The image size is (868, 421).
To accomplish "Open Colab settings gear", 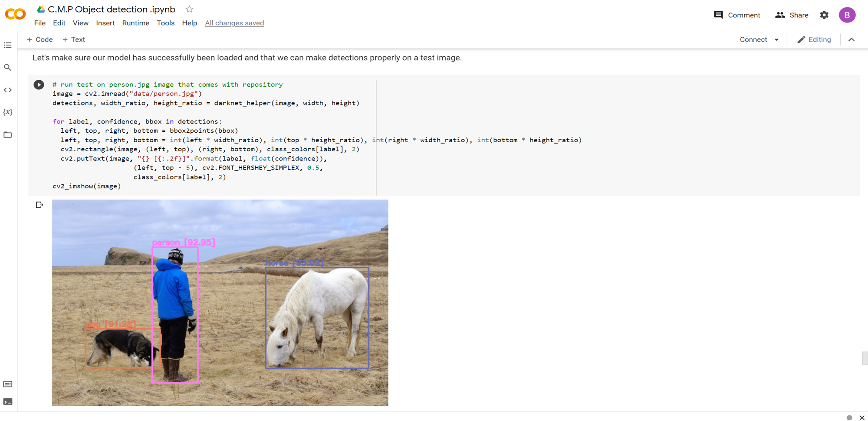I will tap(824, 15).
